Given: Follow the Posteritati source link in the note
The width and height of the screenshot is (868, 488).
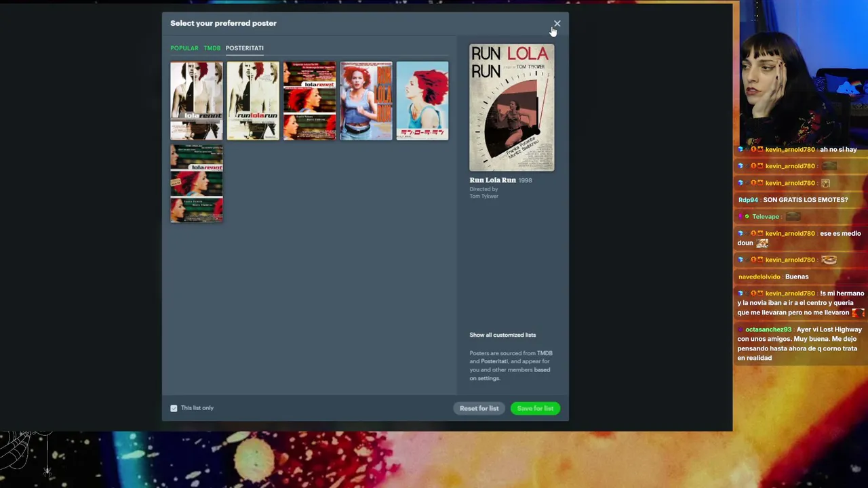Looking at the screenshot, I should click(x=494, y=361).
